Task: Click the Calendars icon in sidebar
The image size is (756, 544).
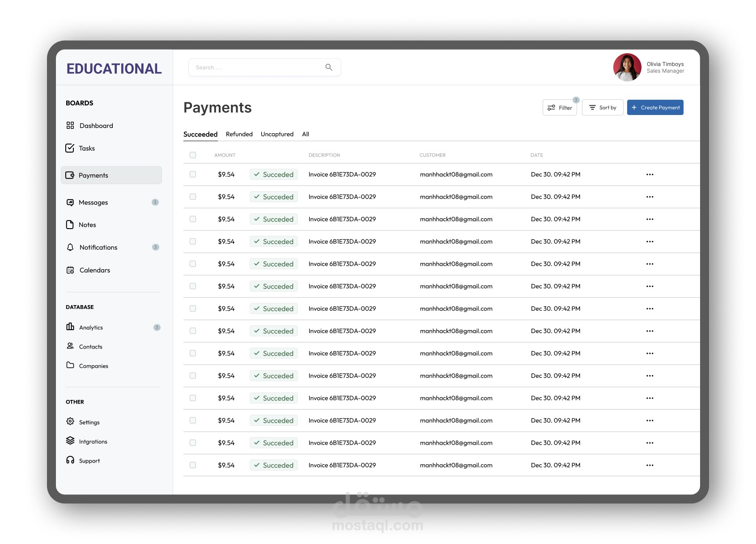Action: click(70, 270)
